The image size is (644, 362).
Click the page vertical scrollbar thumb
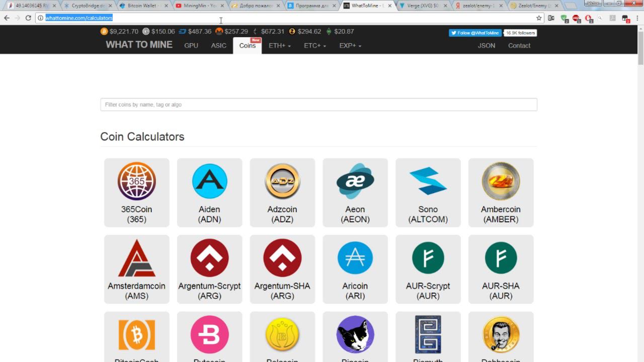coord(640,48)
